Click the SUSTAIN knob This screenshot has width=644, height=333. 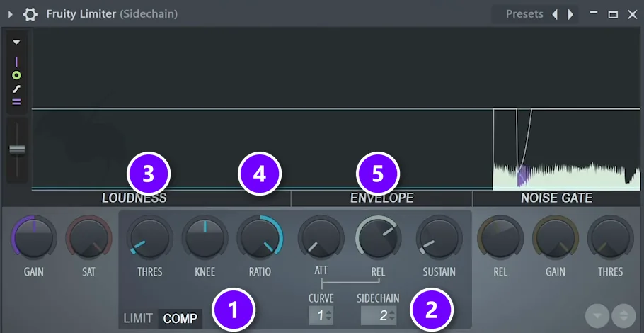coord(439,237)
